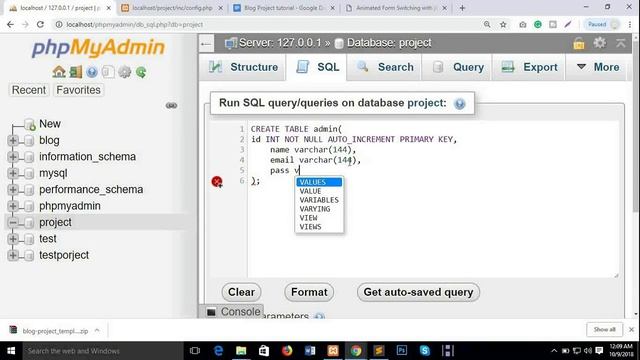The width and height of the screenshot is (640, 360).
Task: Open the Favorites tables list
Action: [78, 90]
